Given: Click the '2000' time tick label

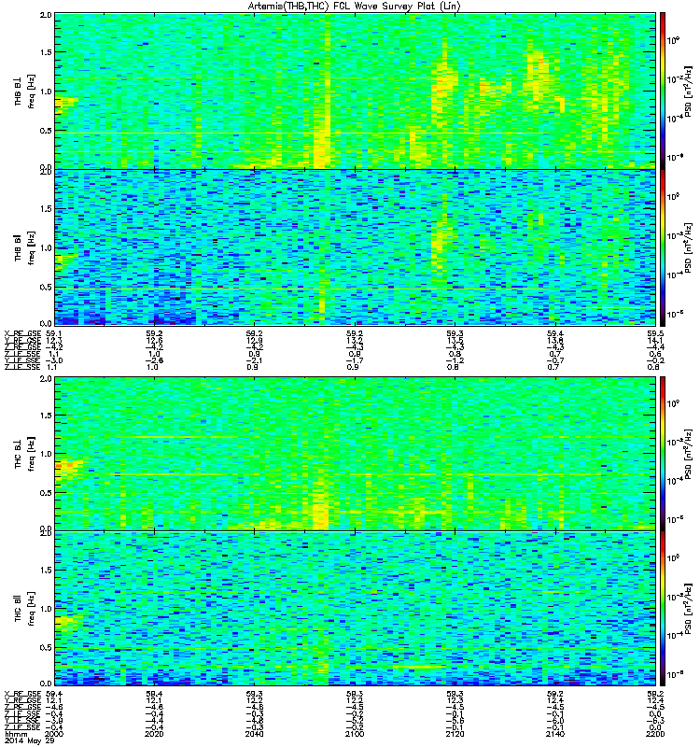Looking at the screenshot, I should (55, 734).
